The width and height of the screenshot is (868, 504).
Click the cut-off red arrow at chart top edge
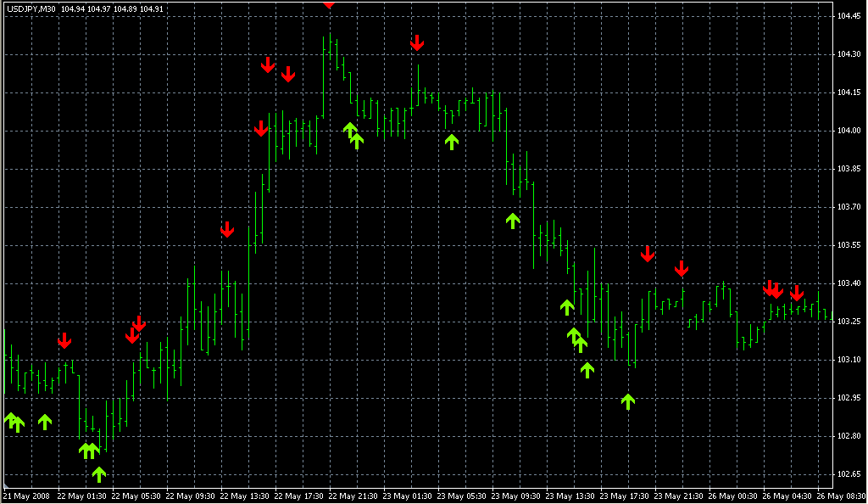tap(330, 4)
